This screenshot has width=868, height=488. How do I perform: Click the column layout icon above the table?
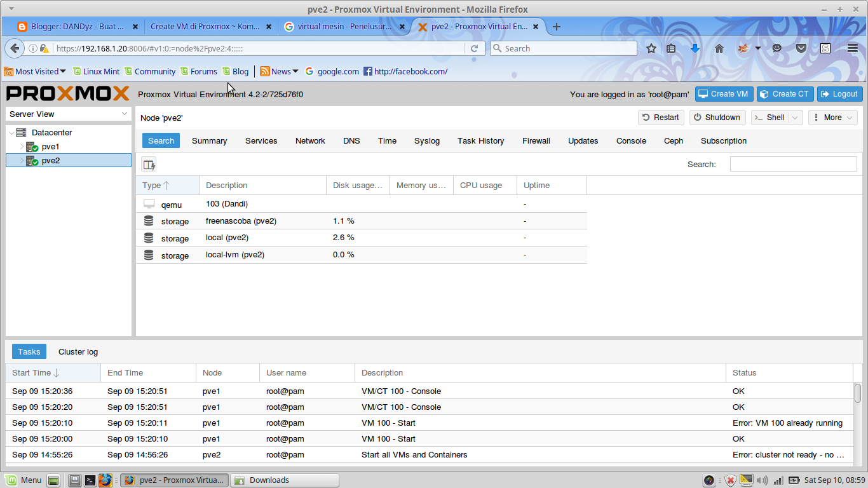pyautogui.click(x=149, y=165)
